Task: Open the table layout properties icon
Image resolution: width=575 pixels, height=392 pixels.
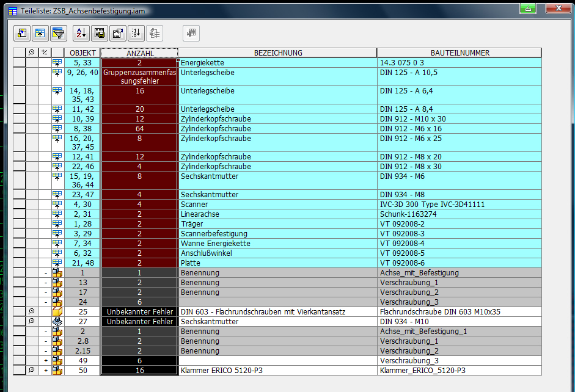Action: [118, 33]
